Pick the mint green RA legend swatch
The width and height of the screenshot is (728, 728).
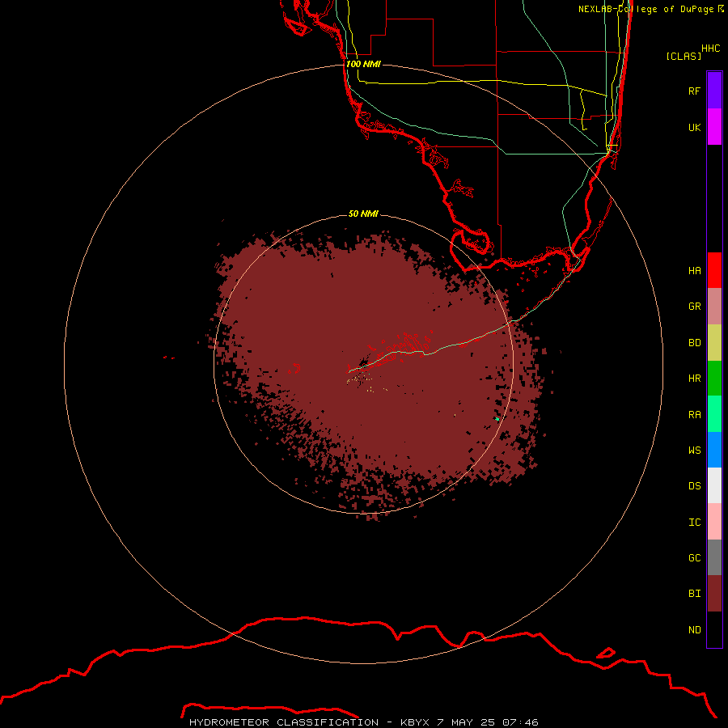[x=714, y=414]
